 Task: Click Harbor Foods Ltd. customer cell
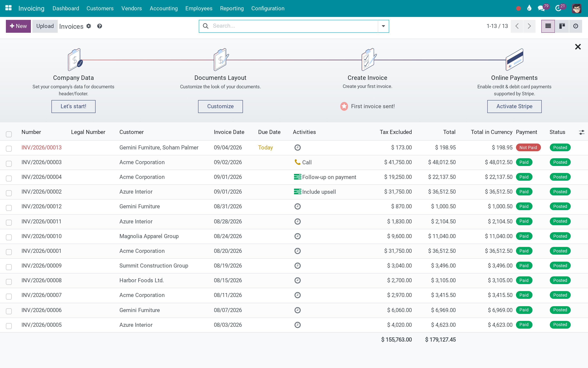pos(141,280)
